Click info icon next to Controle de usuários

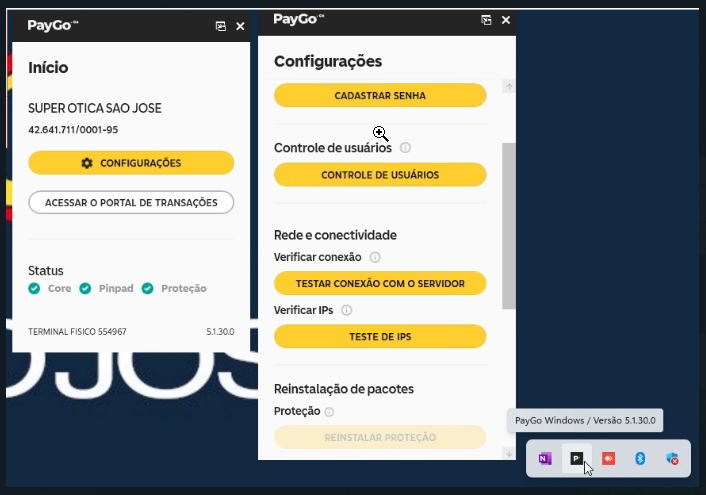[x=405, y=148]
